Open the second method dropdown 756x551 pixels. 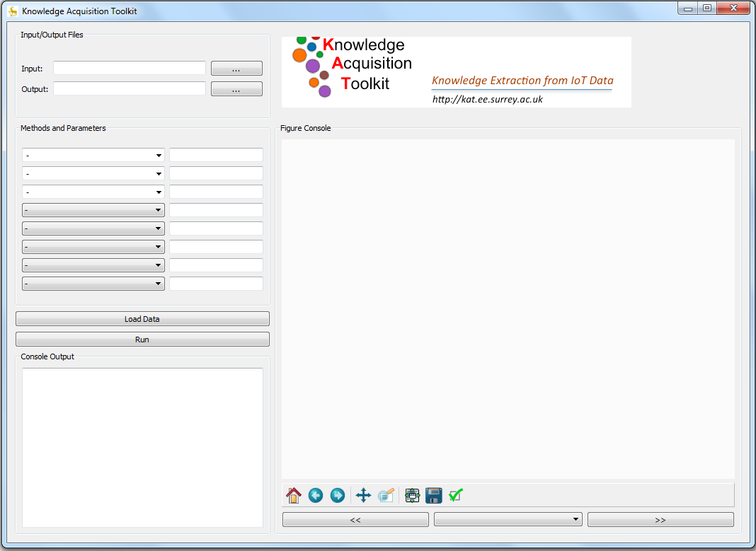coord(93,173)
